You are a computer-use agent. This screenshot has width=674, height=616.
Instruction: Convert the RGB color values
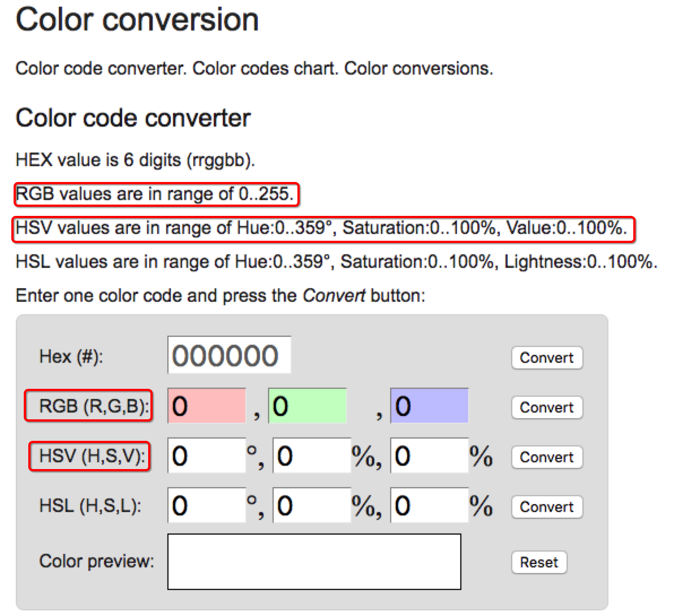point(547,407)
